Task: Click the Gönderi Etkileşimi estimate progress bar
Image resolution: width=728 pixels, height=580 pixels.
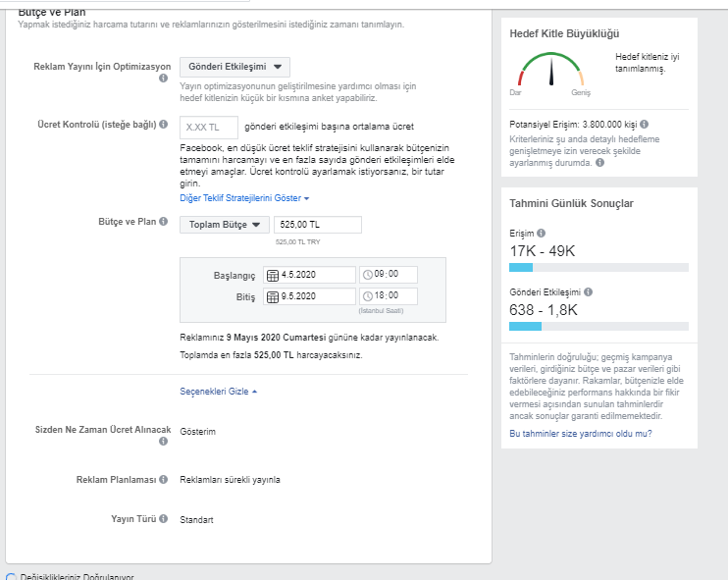Action: click(598, 327)
